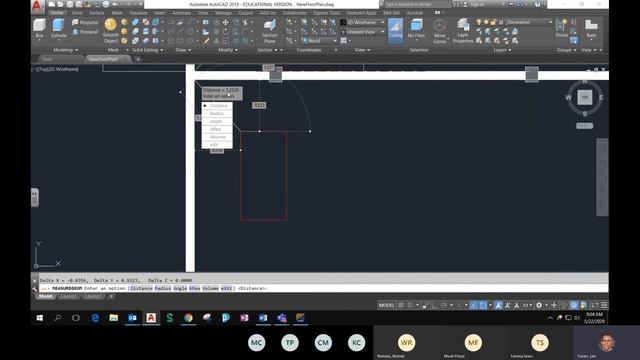Toggle MODEL space status button
The height and width of the screenshot is (360, 640).
(x=386, y=305)
